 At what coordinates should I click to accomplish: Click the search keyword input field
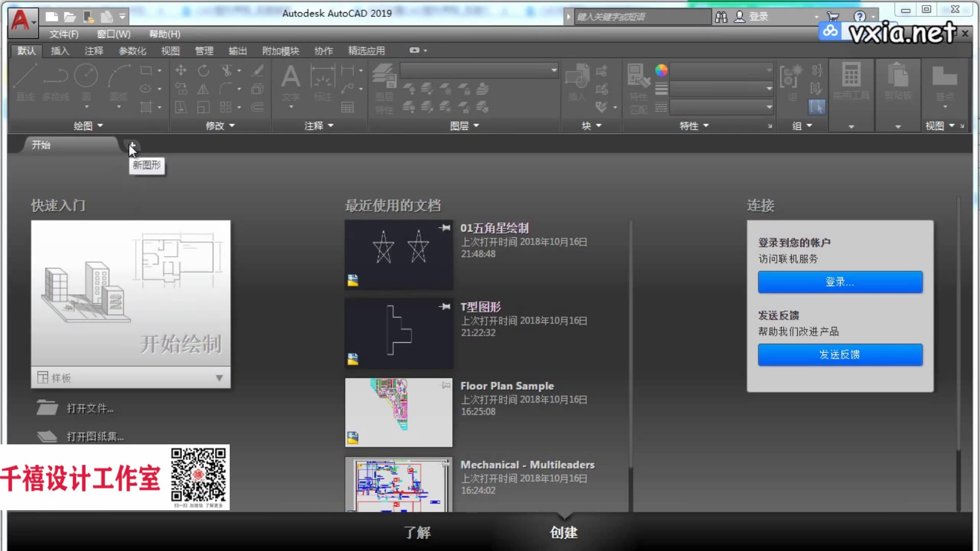coord(642,17)
